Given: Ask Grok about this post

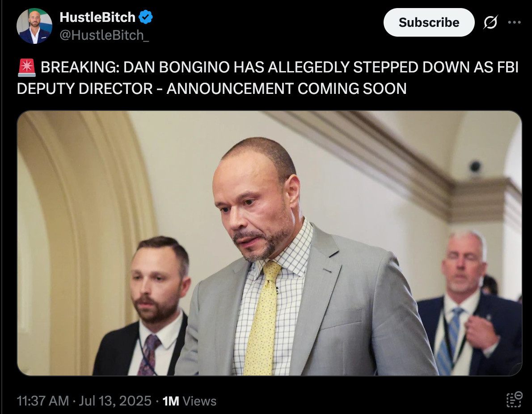Looking at the screenshot, I should 490,22.
